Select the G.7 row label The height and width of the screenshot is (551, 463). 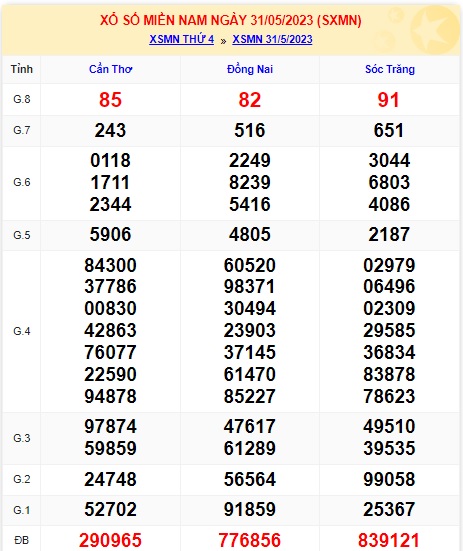22,130
